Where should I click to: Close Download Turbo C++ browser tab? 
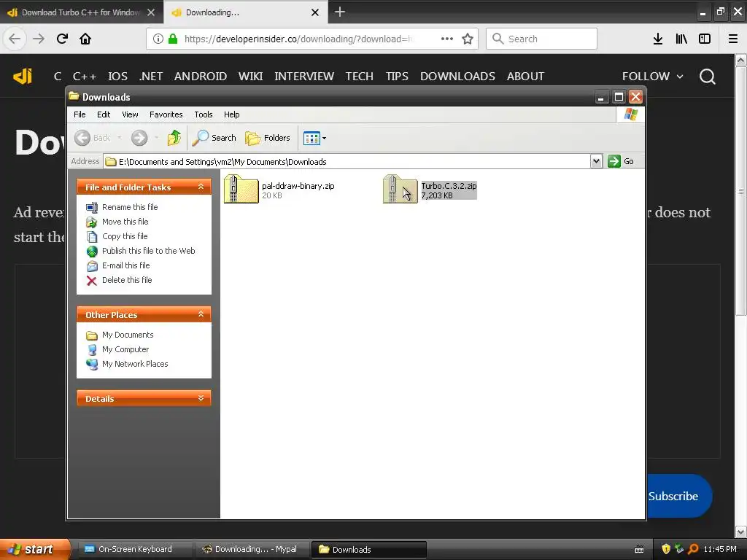click(151, 12)
